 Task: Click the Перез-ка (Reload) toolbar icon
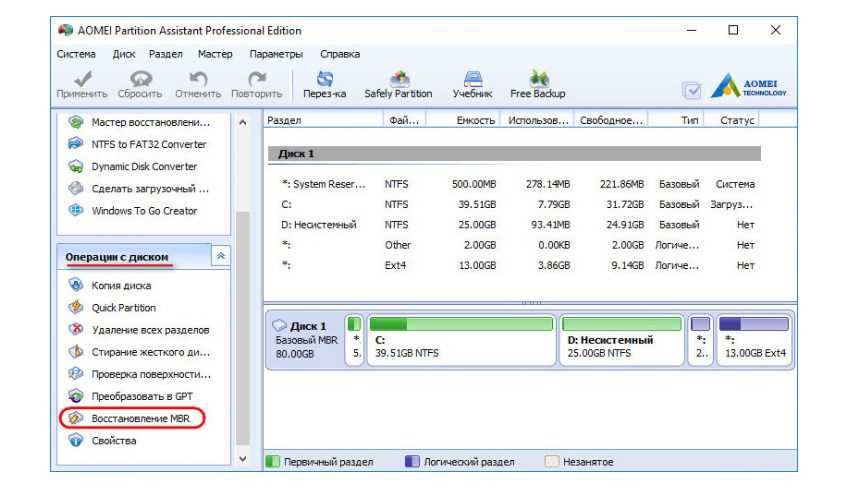[x=324, y=81]
